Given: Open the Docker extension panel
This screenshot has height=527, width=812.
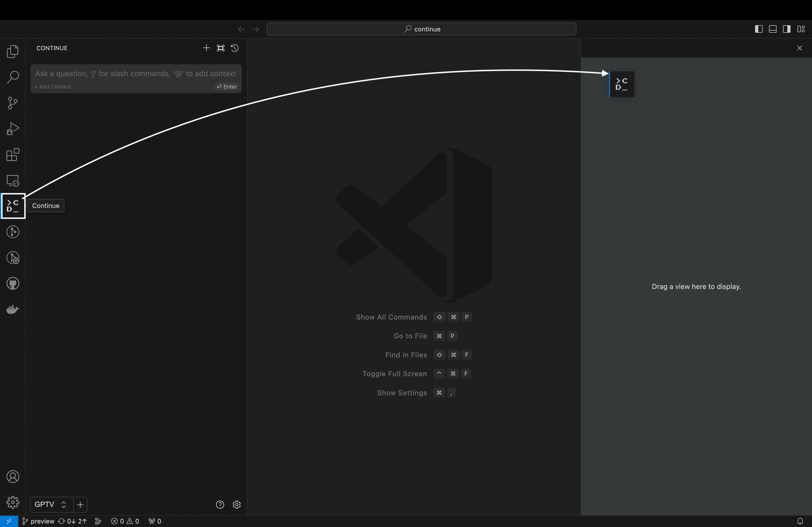Looking at the screenshot, I should [x=13, y=309].
